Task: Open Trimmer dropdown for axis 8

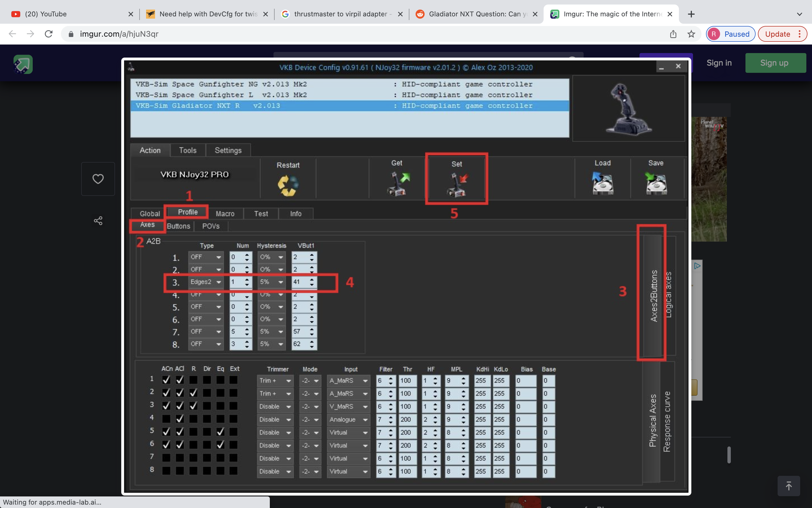Action: point(275,471)
